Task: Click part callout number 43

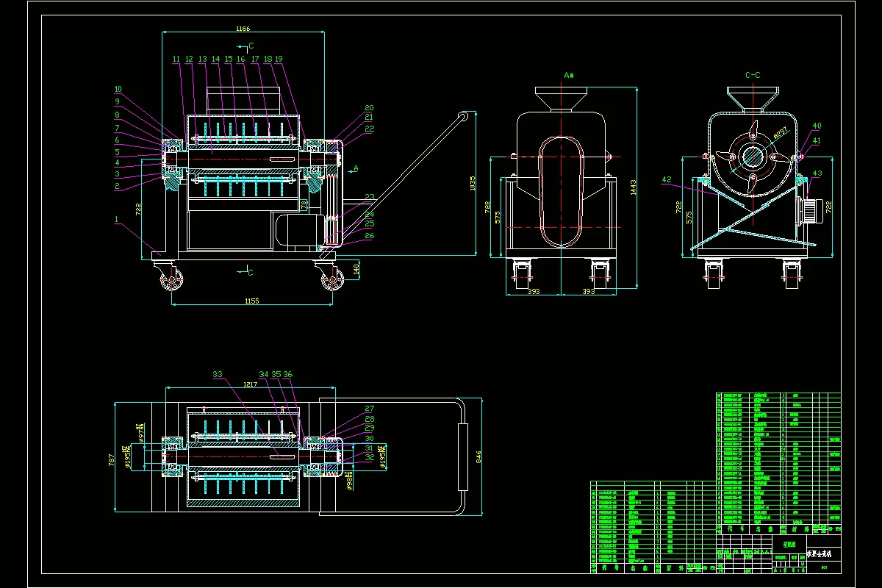Action: click(817, 173)
